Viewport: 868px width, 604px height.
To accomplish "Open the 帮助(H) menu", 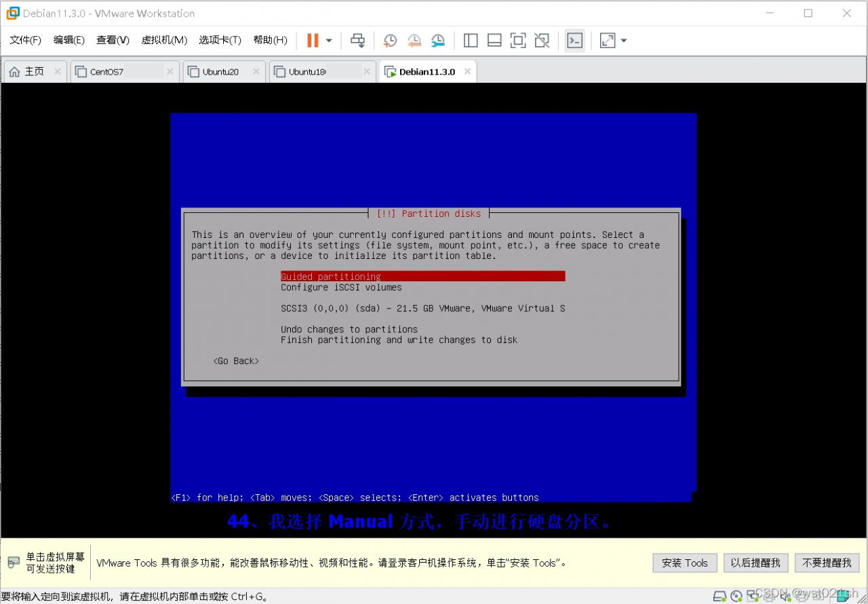I will (x=270, y=40).
